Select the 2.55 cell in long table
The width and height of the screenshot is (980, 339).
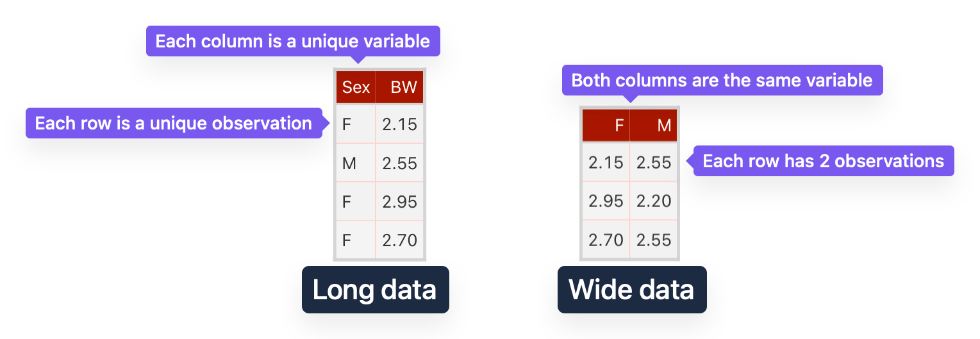(399, 163)
